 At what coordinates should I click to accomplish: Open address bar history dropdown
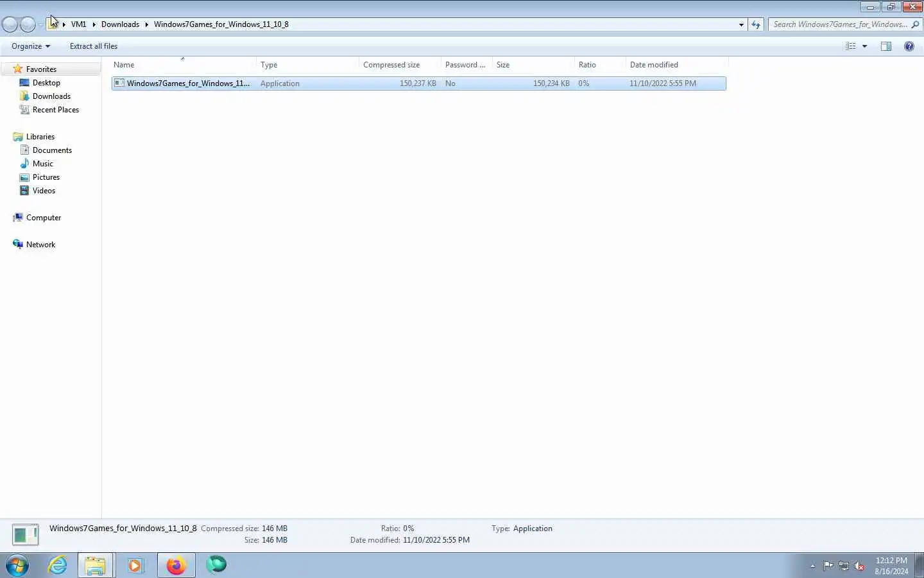click(741, 24)
